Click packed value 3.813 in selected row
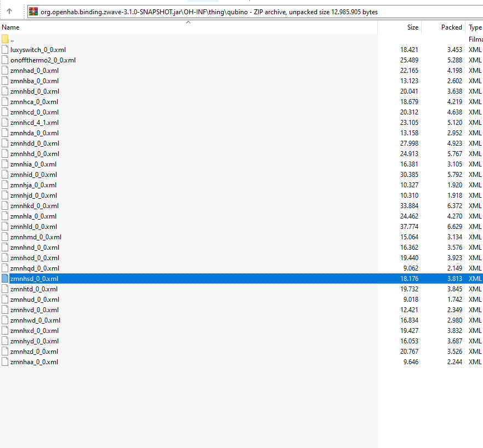This screenshot has width=483, height=448. [454, 279]
